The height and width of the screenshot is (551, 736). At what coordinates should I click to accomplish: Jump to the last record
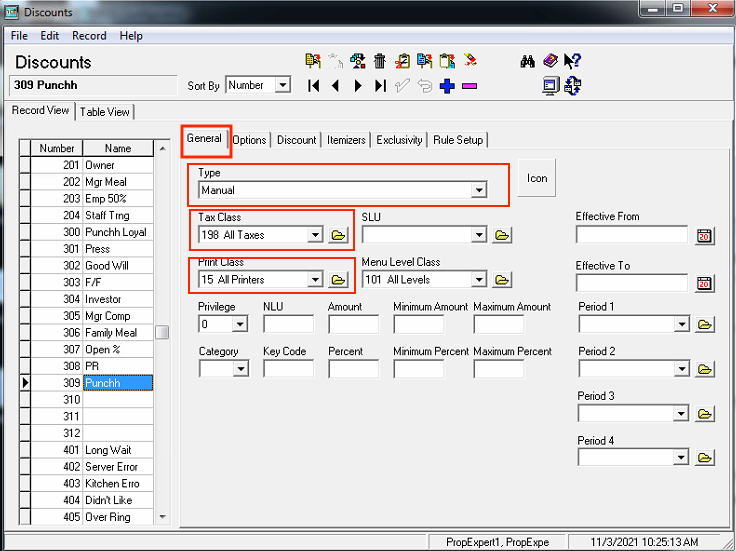[x=380, y=86]
